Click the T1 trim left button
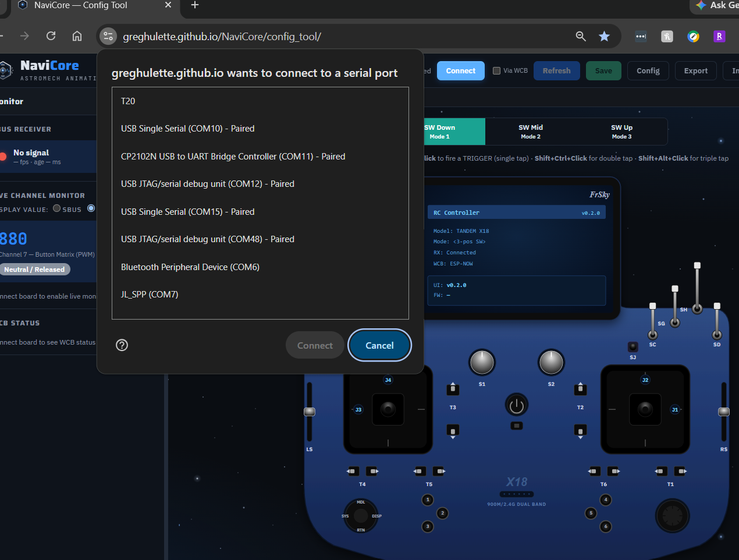The image size is (739, 560). click(x=660, y=471)
